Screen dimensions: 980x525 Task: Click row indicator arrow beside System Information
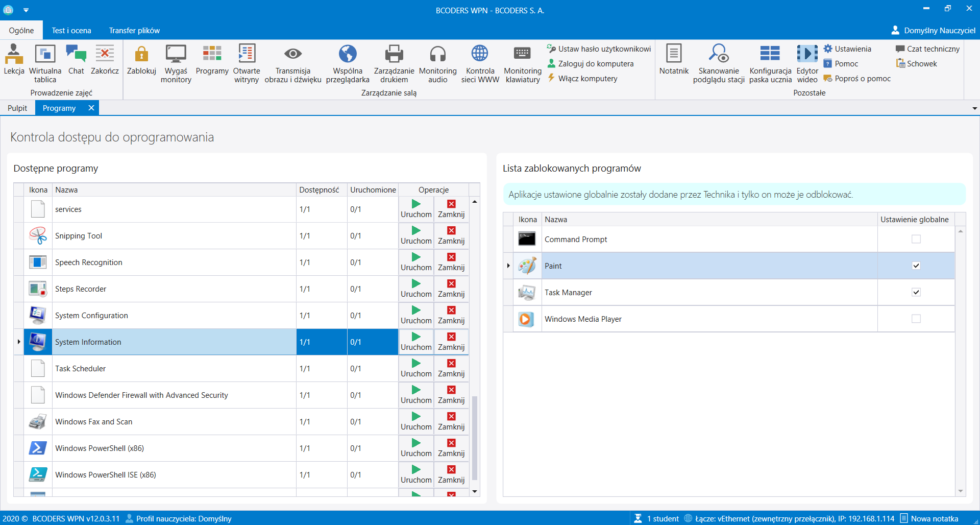point(19,342)
